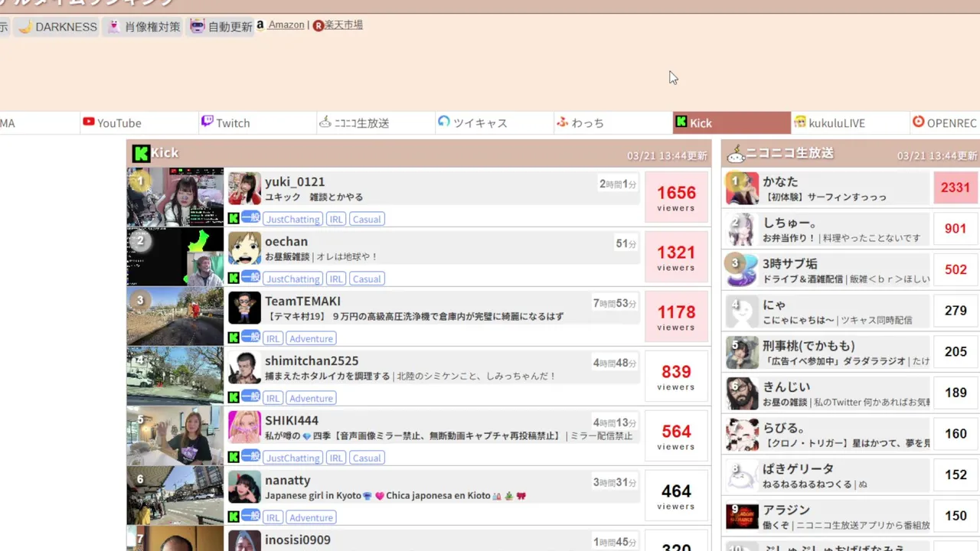Click the 2331 viewer count for かなた
The image size is (980, 551).
click(955, 187)
